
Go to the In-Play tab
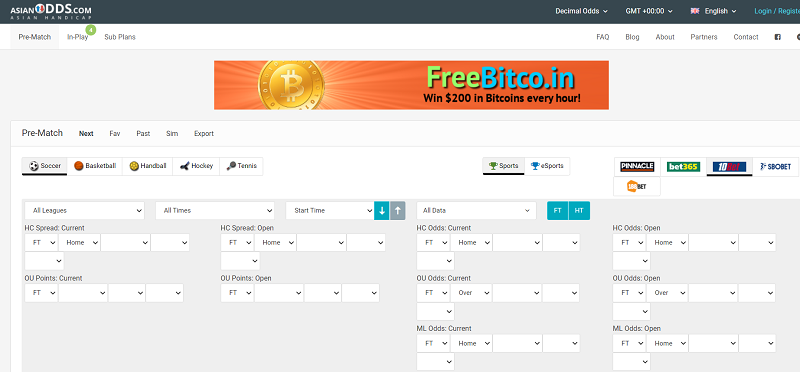click(78, 37)
